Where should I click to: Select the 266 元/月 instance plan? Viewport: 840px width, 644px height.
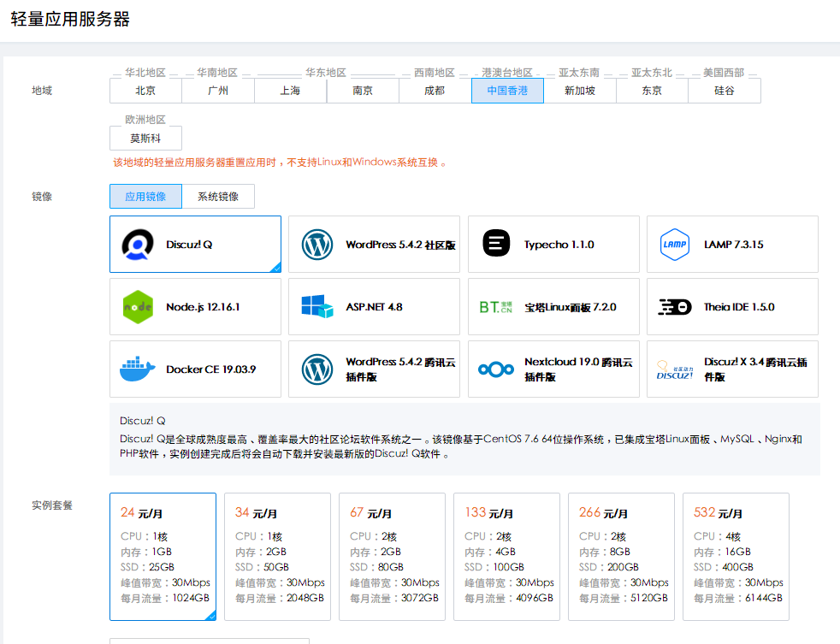(x=621, y=557)
